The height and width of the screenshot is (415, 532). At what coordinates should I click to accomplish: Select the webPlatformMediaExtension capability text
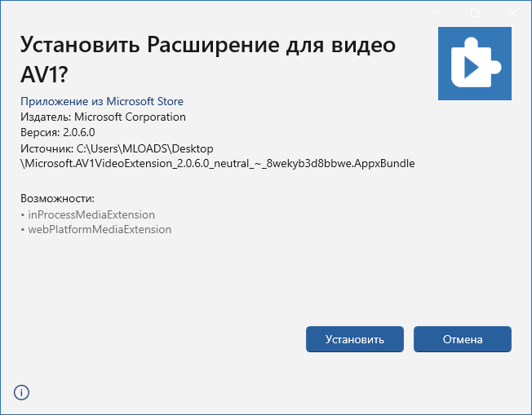100,230
